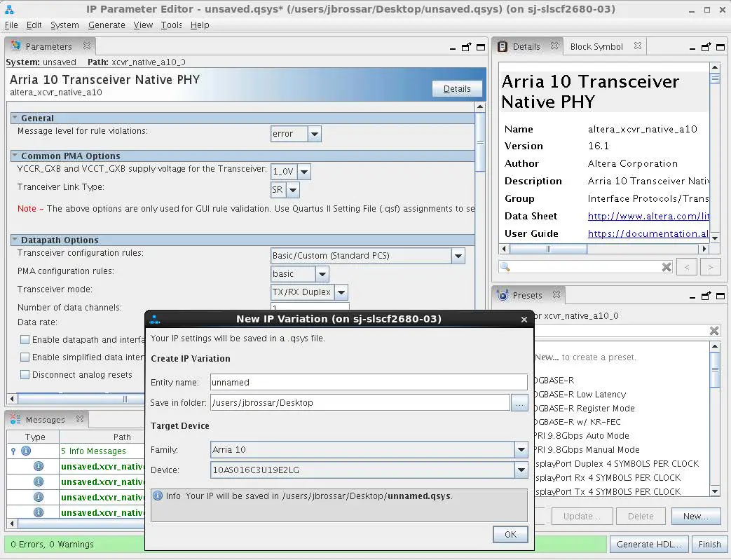This screenshot has width=731, height=560.
Task: Maximize the Details panel
Action: [x=720, y=47]
